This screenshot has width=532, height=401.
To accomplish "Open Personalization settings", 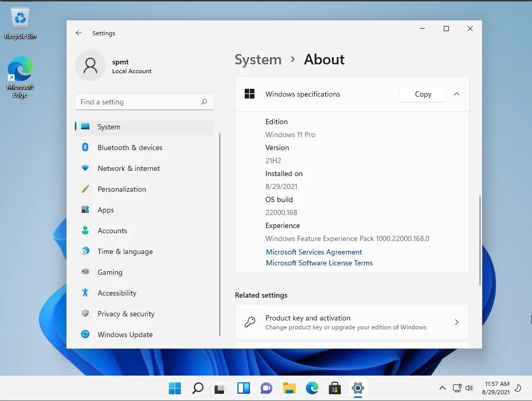I will 144,189.
